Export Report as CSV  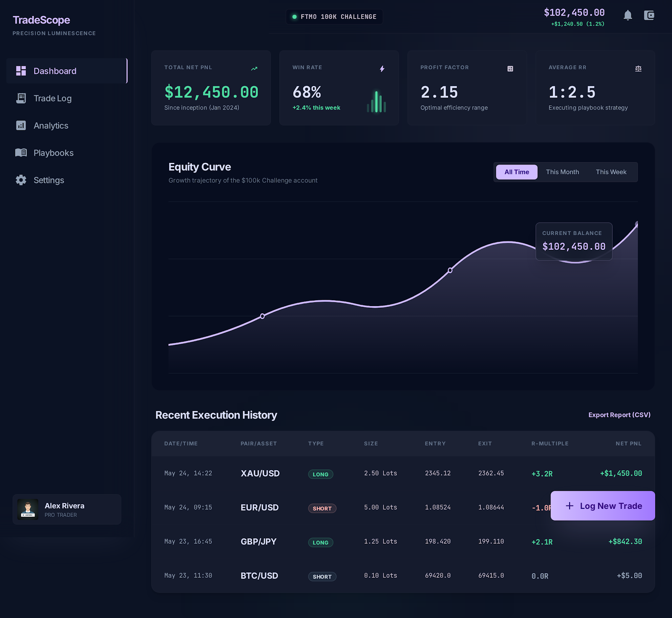point(619,415)
